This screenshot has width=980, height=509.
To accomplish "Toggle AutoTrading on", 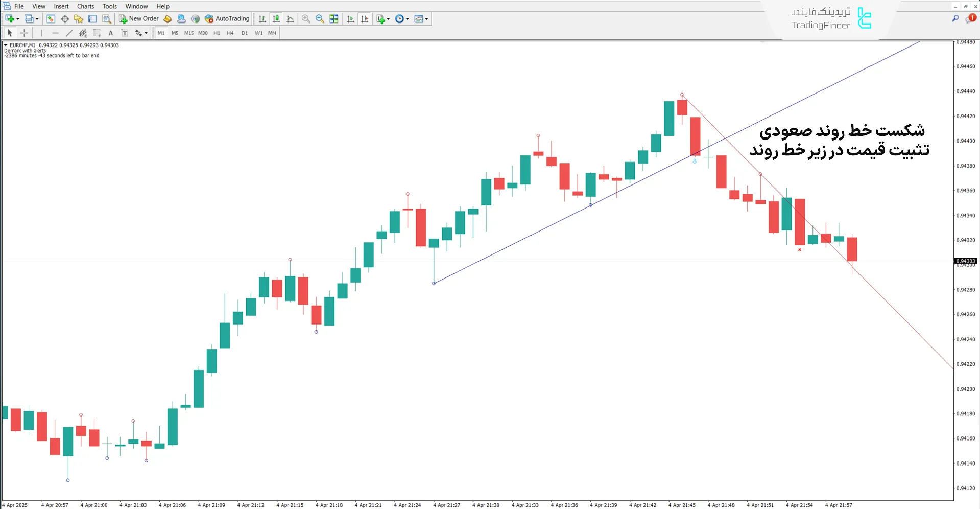I will 227,18.
